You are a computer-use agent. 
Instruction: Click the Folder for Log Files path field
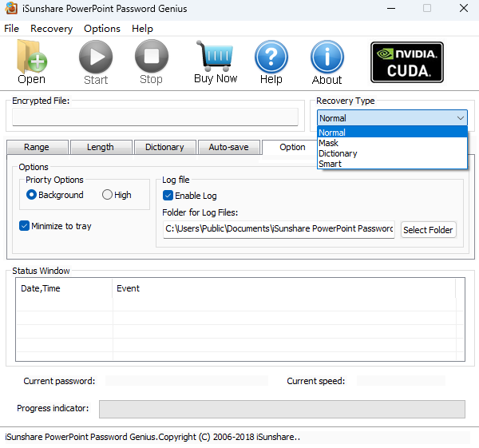point(279,229)
